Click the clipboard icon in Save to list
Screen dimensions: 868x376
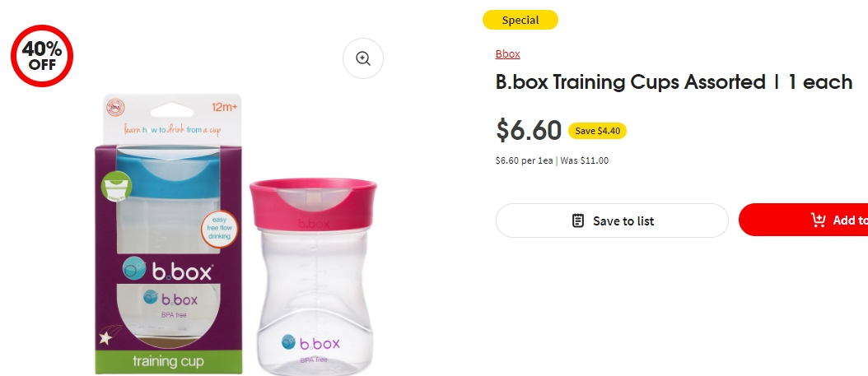click(x=577, y=220)
